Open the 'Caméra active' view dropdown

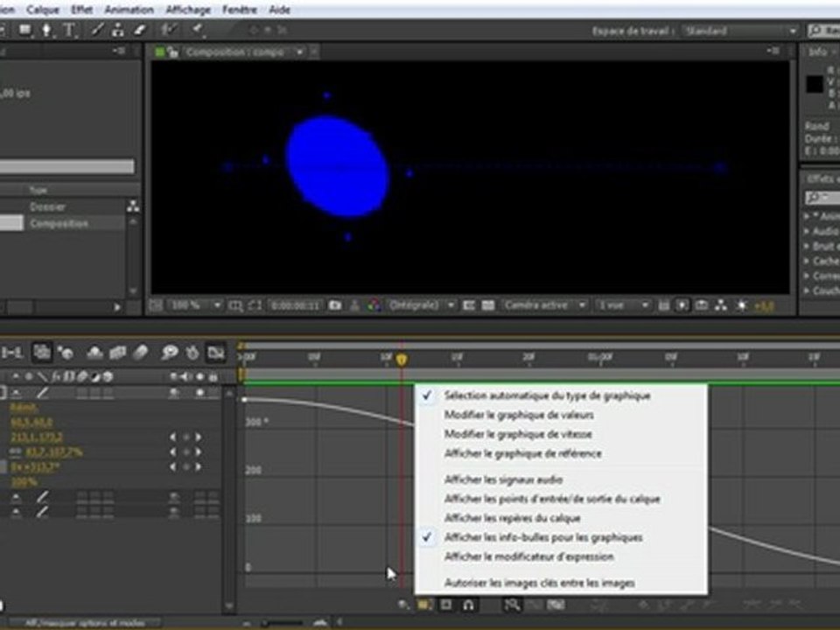pyautogui.click(x=544, y=305)
